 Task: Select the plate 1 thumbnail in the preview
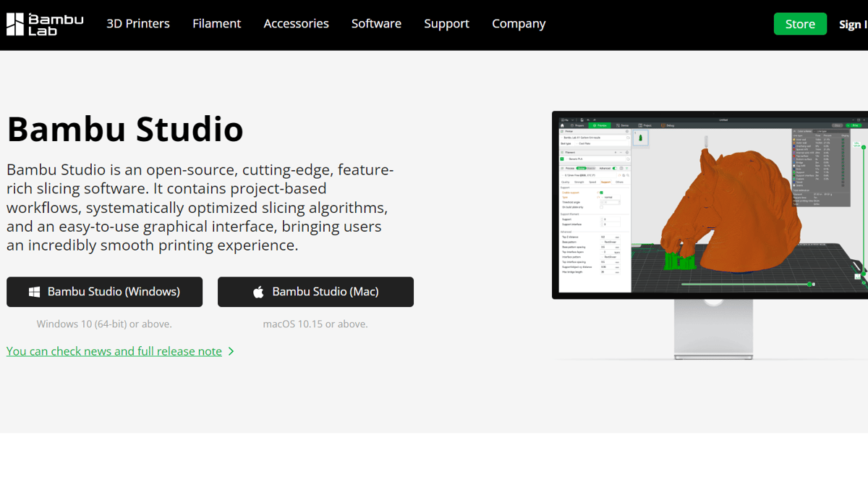click(640, 138)
